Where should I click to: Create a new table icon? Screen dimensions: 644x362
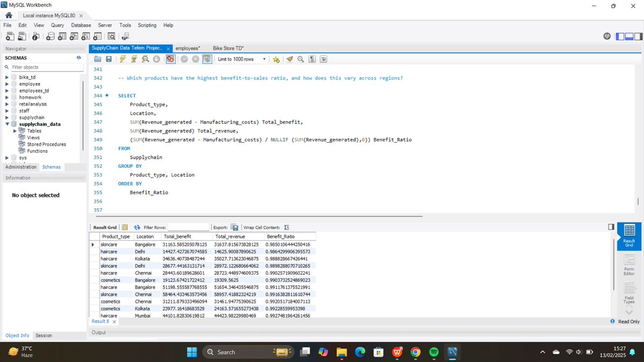point(62,36)
